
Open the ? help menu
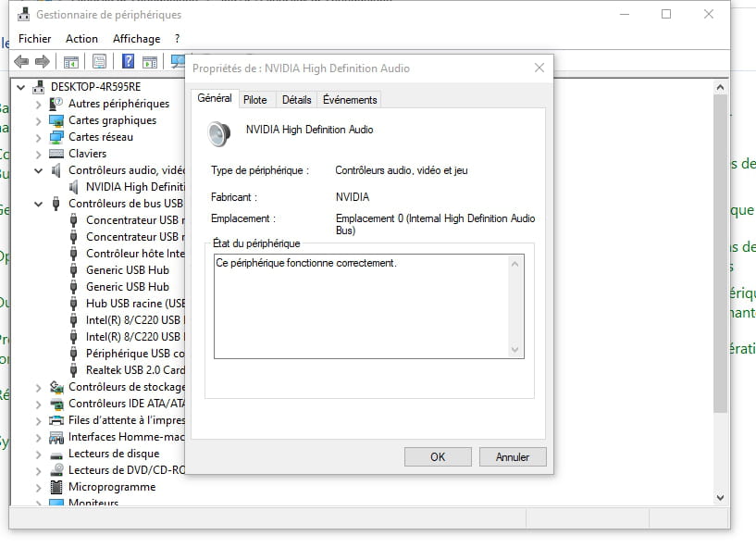pyautogui.click(x=177, y=39)
